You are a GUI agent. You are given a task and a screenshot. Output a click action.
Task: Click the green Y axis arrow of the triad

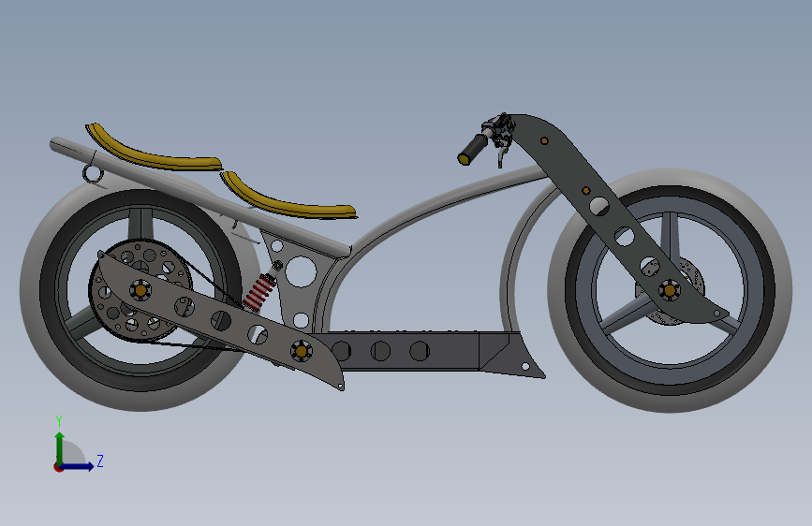coord(60,446)
